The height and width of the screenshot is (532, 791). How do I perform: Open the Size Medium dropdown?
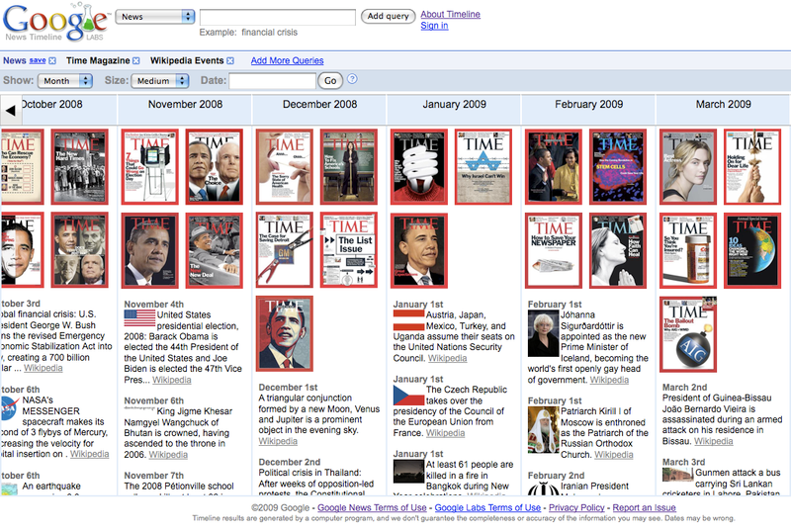[x=160, y=81]
